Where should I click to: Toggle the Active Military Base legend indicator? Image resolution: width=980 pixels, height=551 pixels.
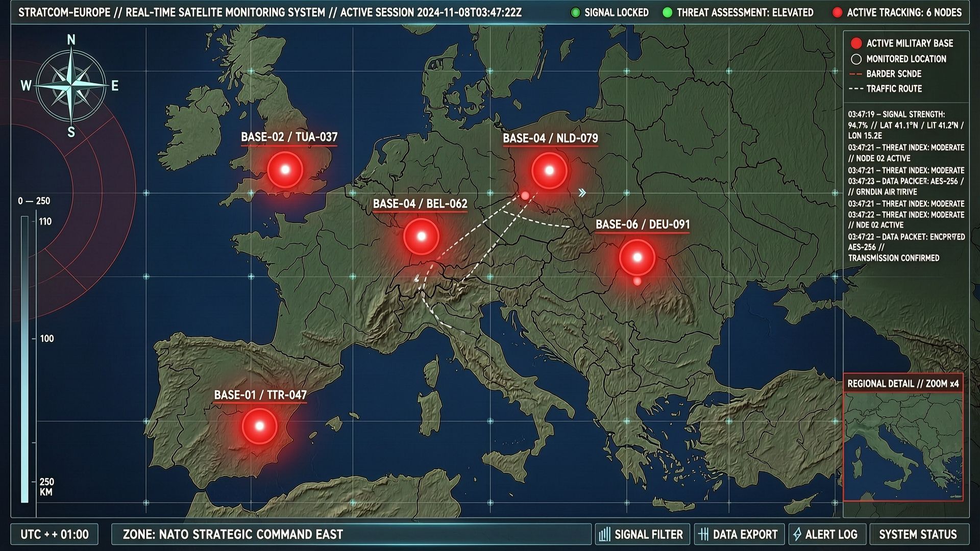coord(856,43)
